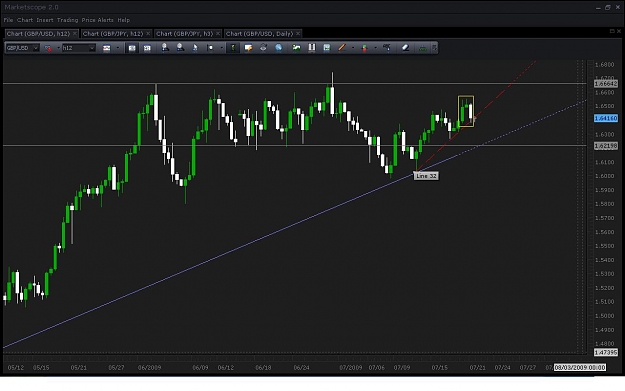
Task: Expand arrow next to red data source icon
Action: [58, 48]
